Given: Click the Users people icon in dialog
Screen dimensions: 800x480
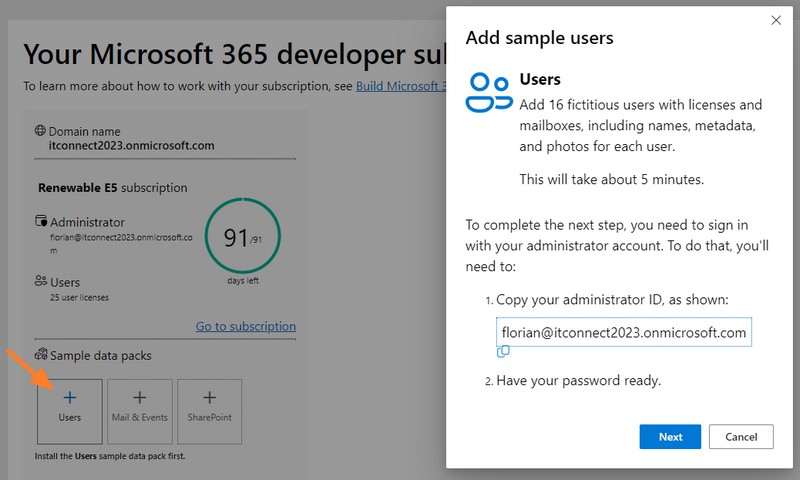Looking at the screenshot, I should click(x=489, y=92).
